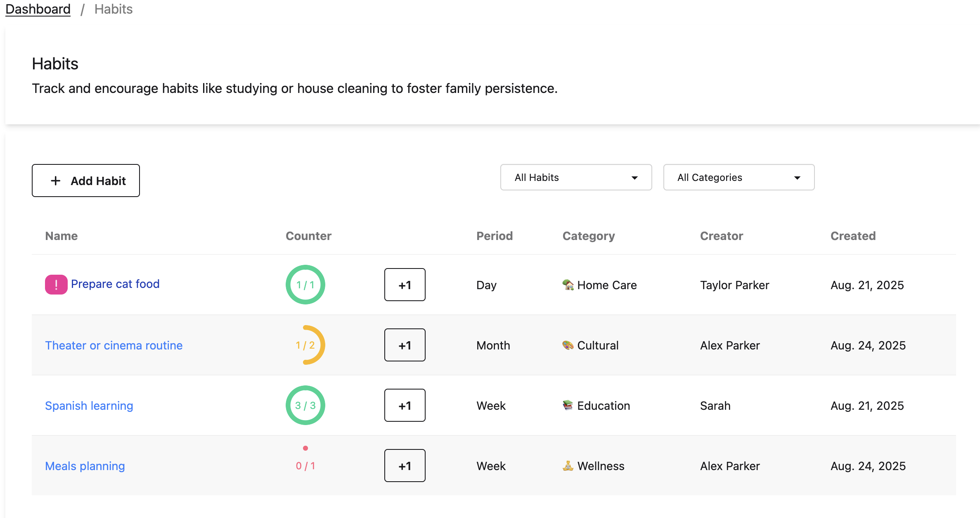Image resolution: width=980 pixels, height=518 pixels.
Task: Open the All Habits dropdown
Action: coord(576,178)
